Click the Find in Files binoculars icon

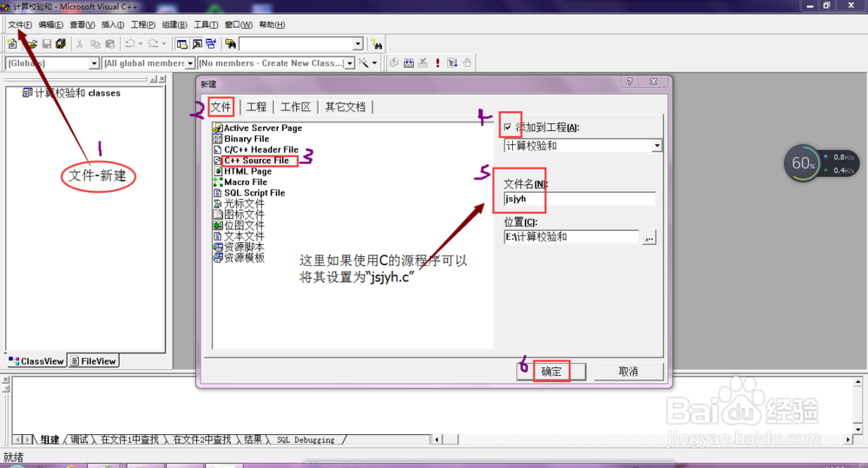tap(230, 43)
